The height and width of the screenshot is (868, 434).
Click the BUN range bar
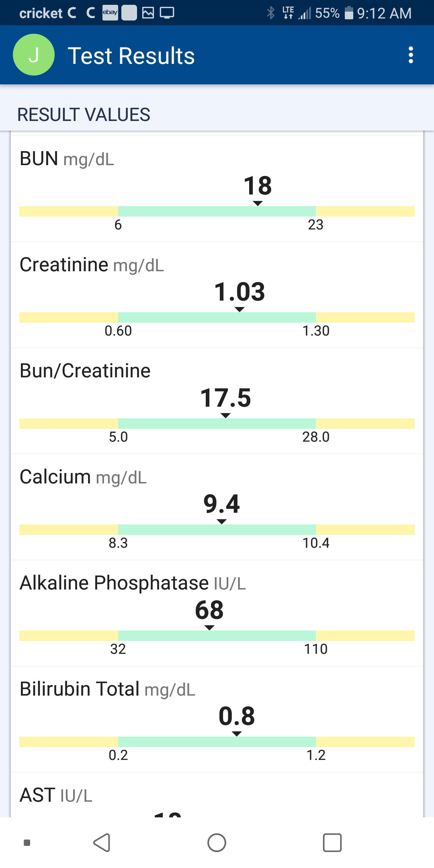pyautogui.click(x=217, y=211)
